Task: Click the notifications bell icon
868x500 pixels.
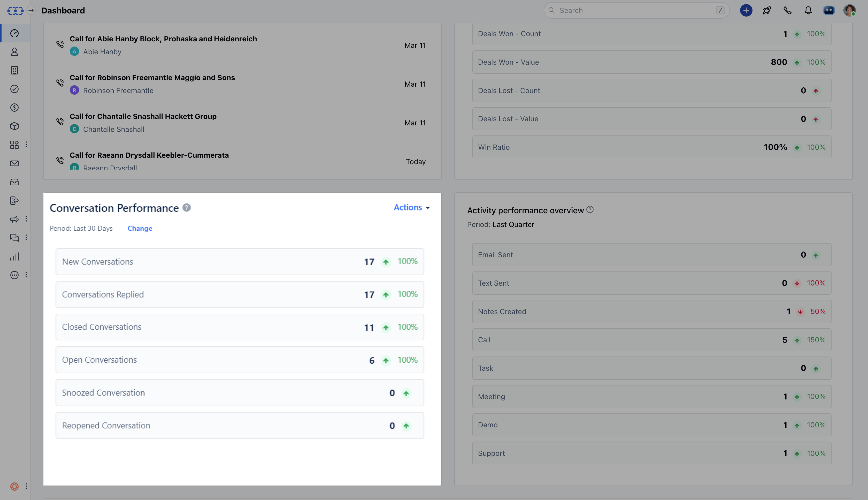Action: click(808, 11)
